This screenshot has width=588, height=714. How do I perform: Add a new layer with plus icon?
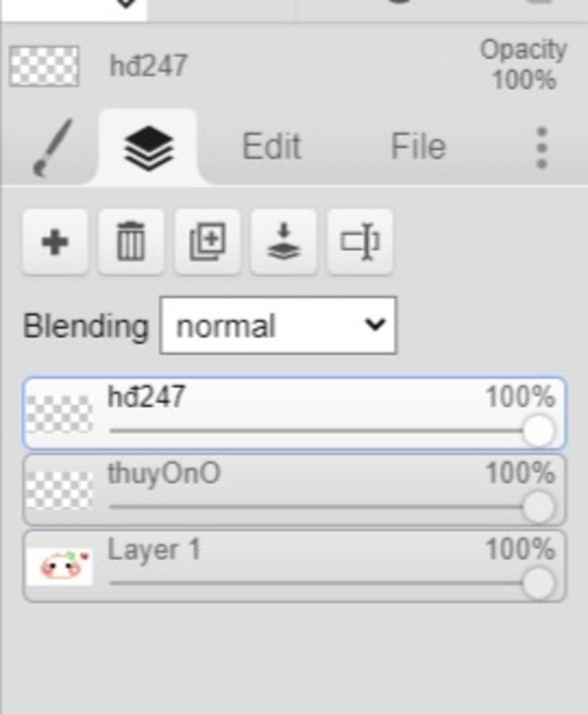(55, 242)
